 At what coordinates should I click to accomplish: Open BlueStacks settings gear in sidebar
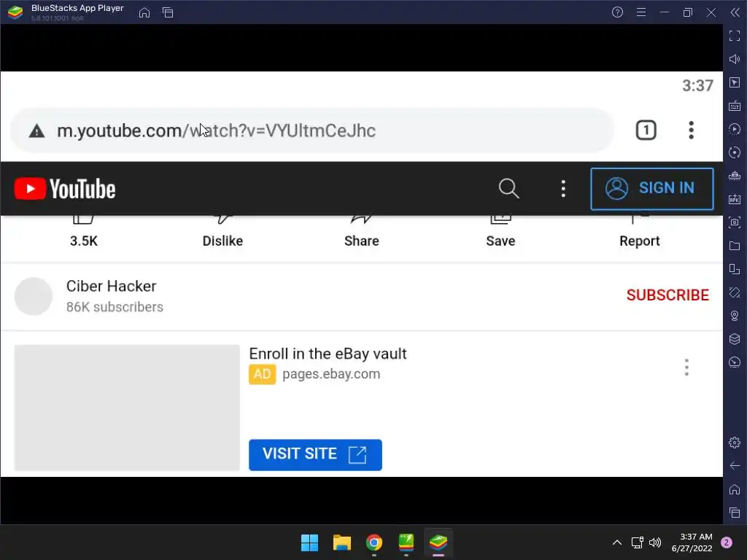735,443
